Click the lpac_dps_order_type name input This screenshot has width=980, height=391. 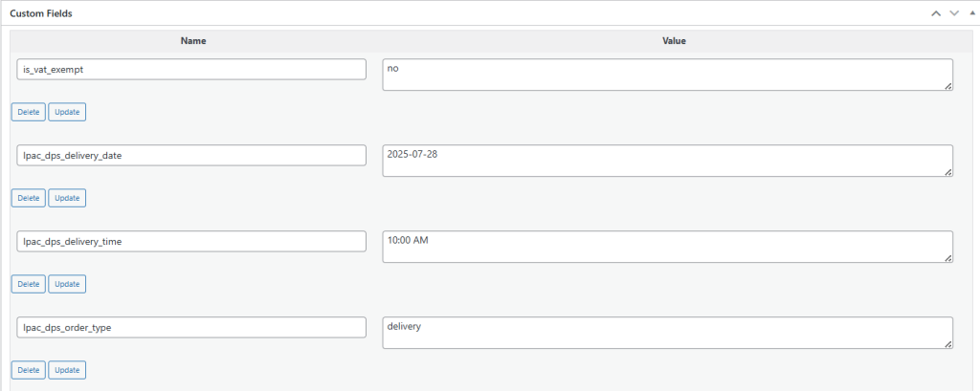192,327
